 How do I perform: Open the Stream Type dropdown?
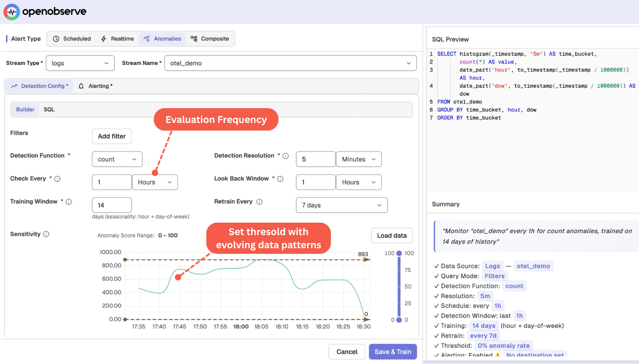coord(80,63)
